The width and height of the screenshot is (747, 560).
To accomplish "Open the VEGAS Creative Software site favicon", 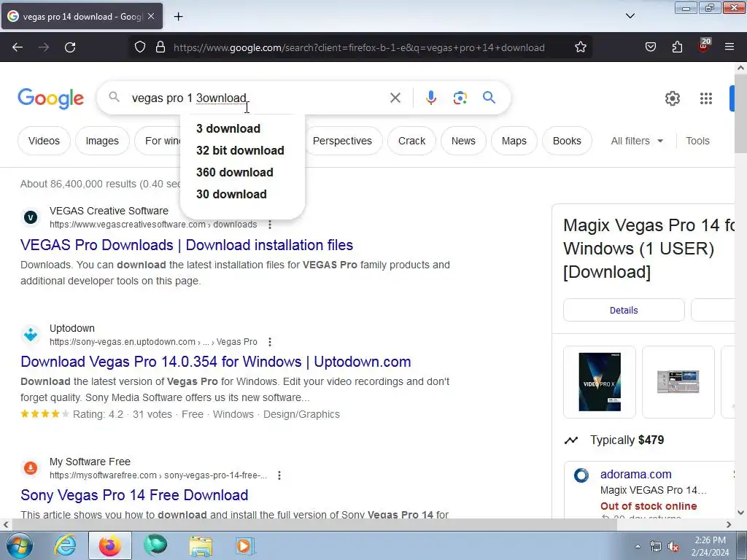I will (x=31, y=217).
